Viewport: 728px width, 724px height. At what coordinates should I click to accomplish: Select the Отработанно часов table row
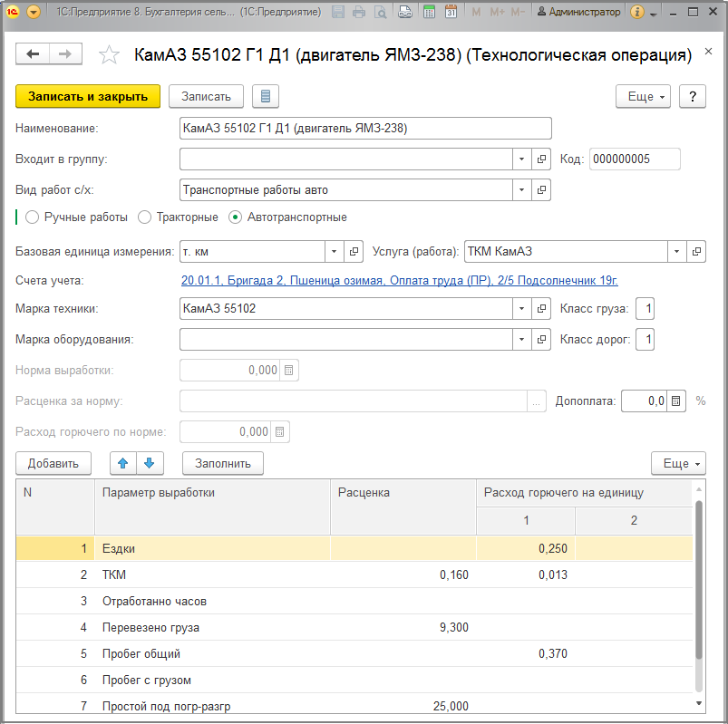click(354, 601)
